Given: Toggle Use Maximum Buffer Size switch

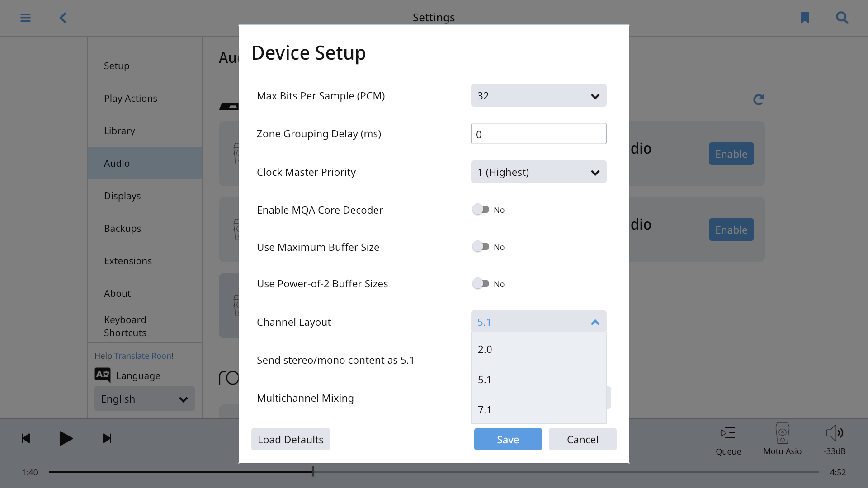Looking at the screenshot, I should [x=481, y=247].
